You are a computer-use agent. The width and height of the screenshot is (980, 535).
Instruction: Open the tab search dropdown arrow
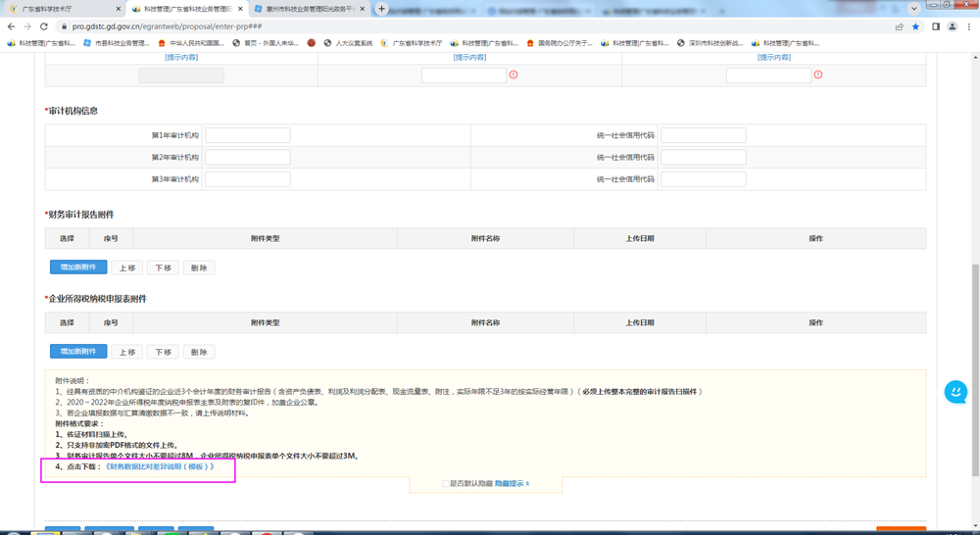(x=913, y=9)
